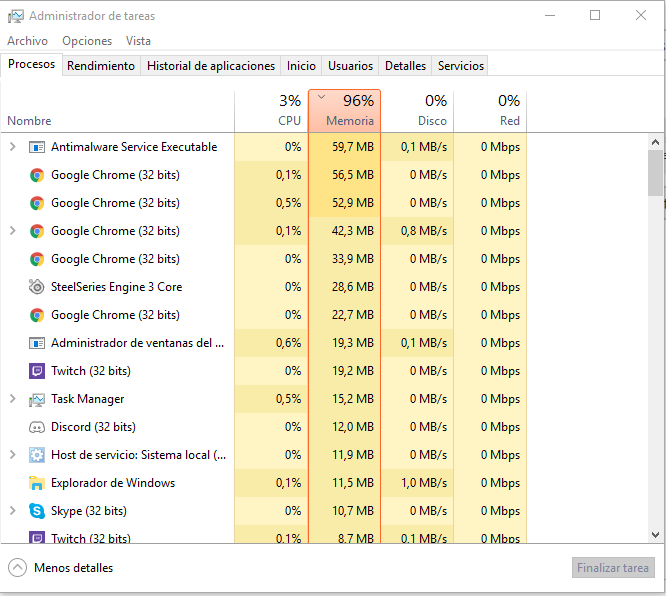Click the Discord process icon
666x596 pixels.
(37, 427)
